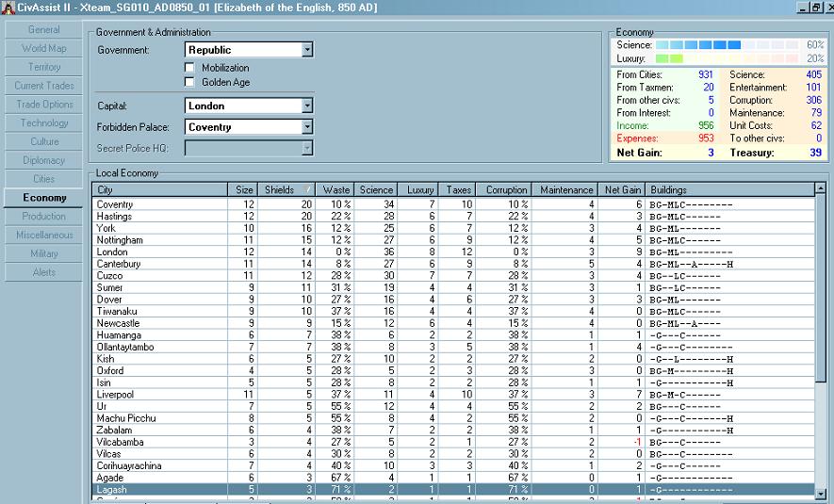Sort by Net Gain column header
Screen dimensions: 834x504
(622, 189)
